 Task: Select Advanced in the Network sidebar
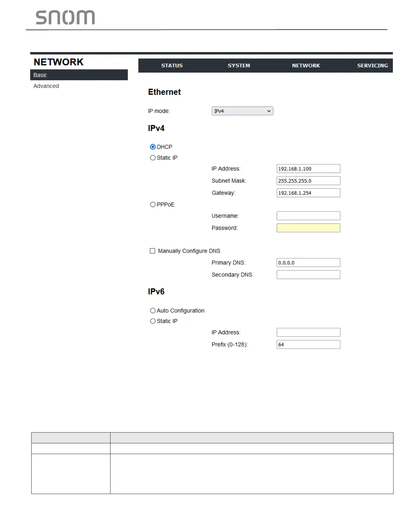point(46,86)
